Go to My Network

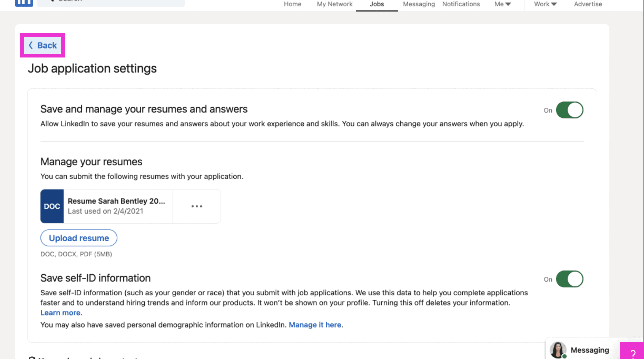point(335,4)
